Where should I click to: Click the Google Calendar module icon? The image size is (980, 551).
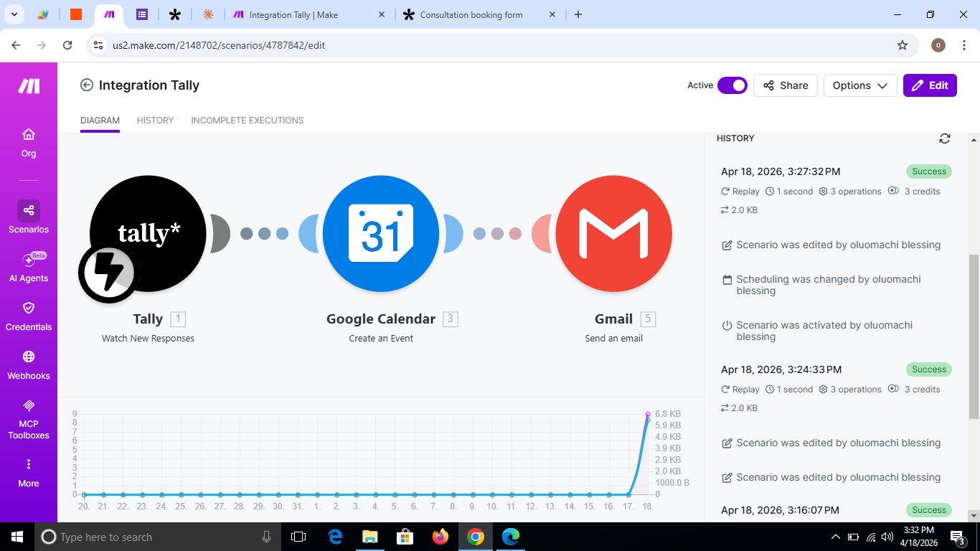click(380, 234)
